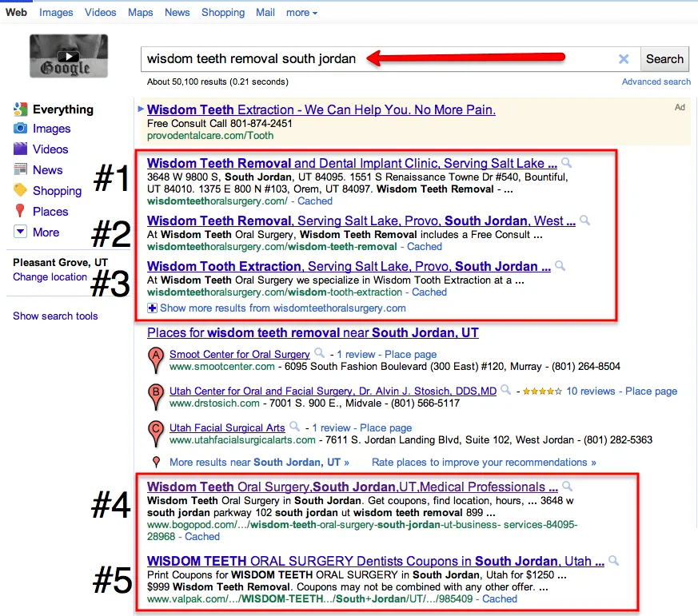Open the 'more' dropdown in top navigation
Viewport: 698px width, 616px height.
(301, 13)
